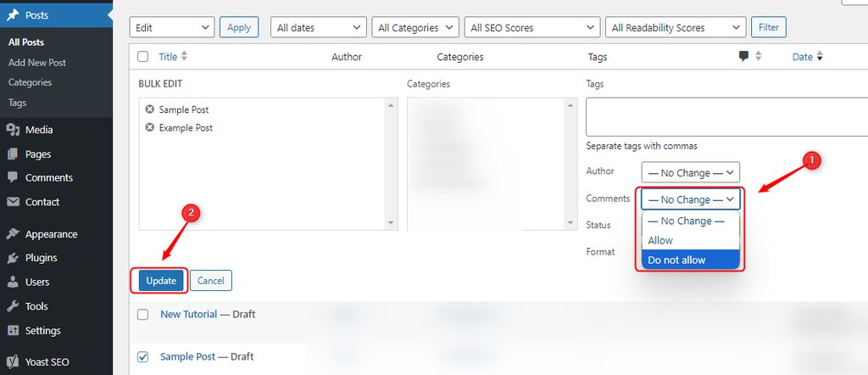Screen dimensions: 868x375
Task: Open the Edit bulk actions dropdown
Action: [172, 27]
